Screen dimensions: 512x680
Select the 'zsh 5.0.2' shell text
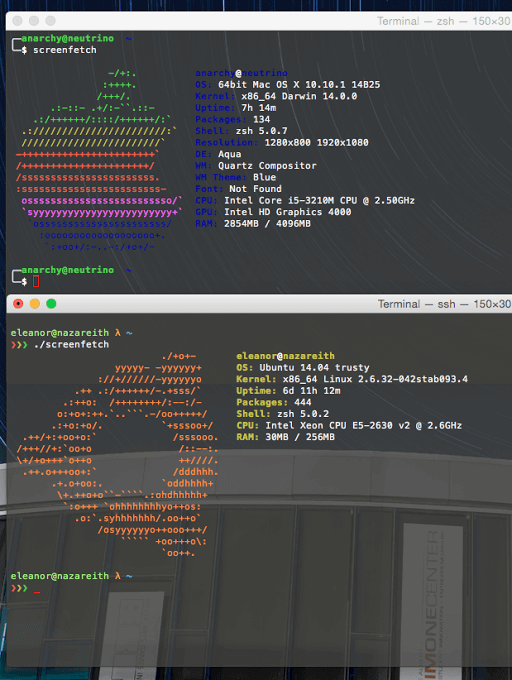pos(303,414)
